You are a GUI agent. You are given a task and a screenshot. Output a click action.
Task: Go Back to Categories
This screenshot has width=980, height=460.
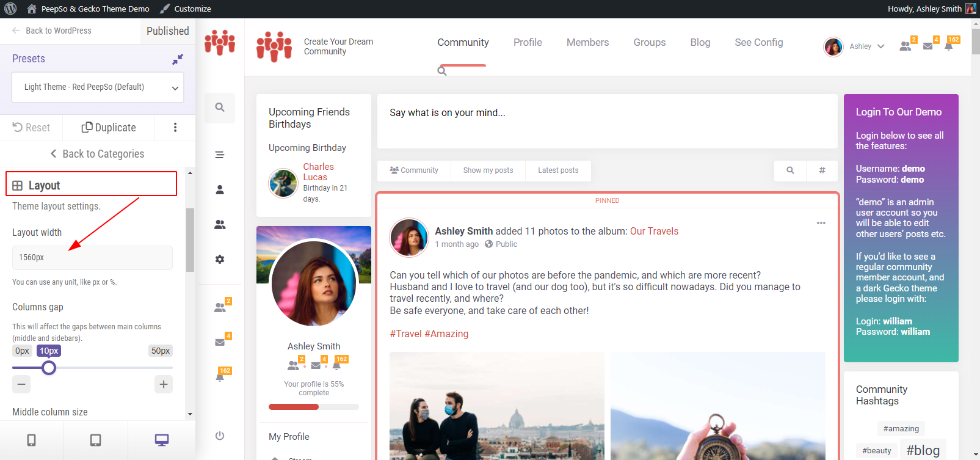pos(98,154)
